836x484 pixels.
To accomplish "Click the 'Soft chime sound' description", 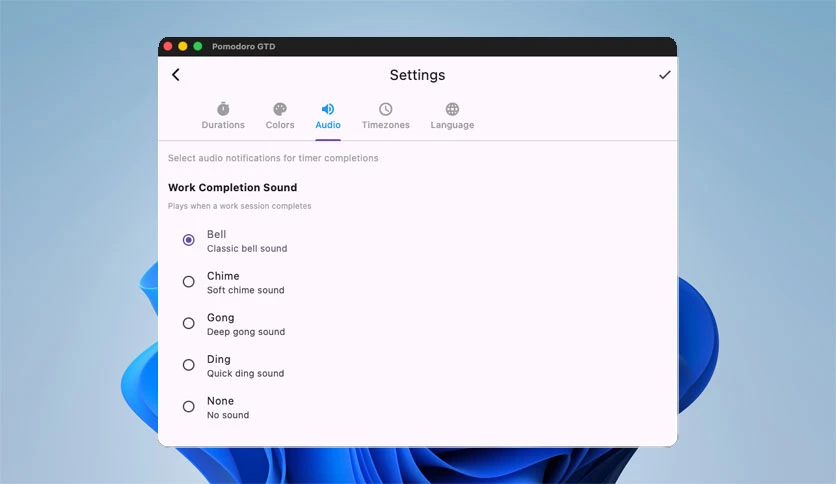I will pyautogui.click(x=245, y=290).
